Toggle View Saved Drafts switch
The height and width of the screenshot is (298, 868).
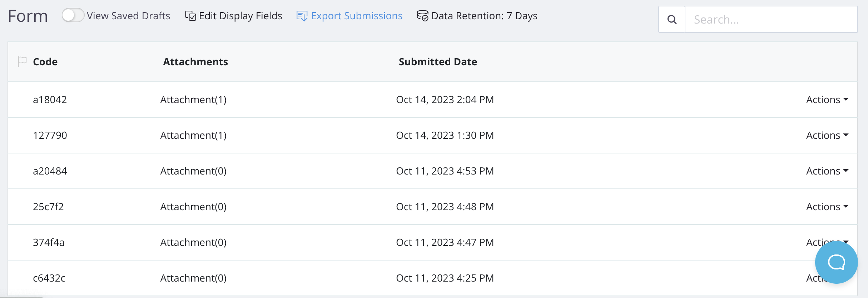click(73, 16)
